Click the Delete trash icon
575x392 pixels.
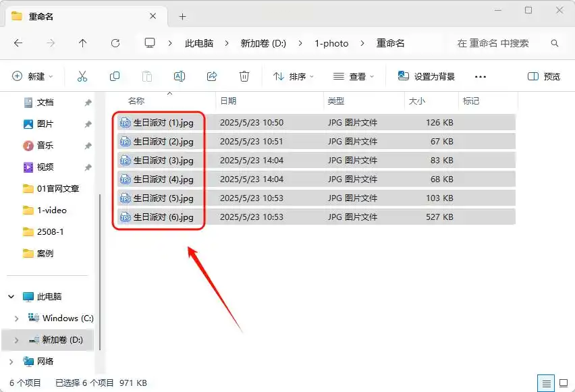point(244,76)
